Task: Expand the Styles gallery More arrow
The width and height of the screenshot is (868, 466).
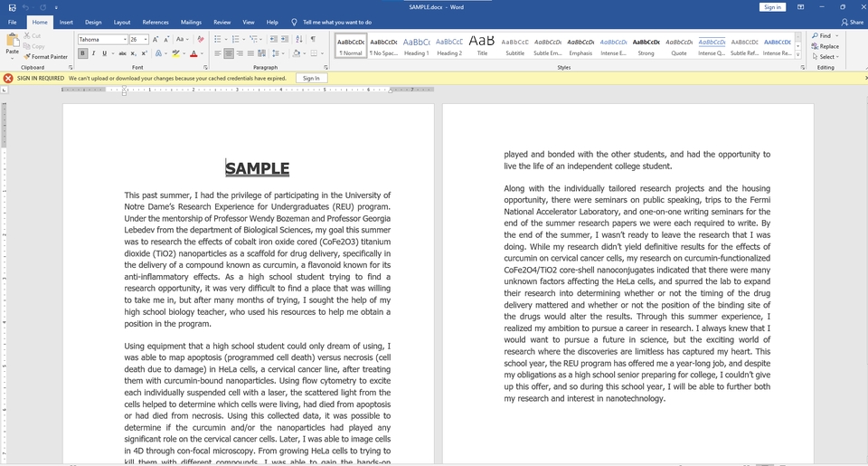Action: (x=797, y=54)
